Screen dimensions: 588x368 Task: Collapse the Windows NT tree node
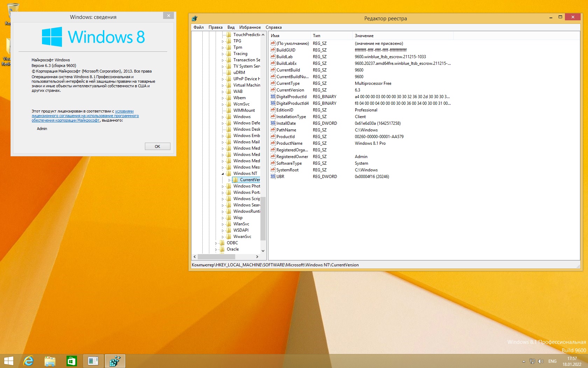pyautogui.click(x=223, y=174)
